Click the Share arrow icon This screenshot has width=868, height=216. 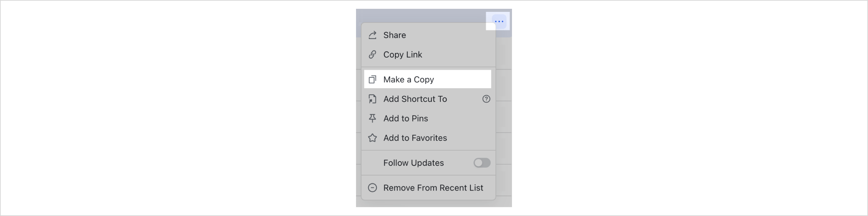(373, 35)
